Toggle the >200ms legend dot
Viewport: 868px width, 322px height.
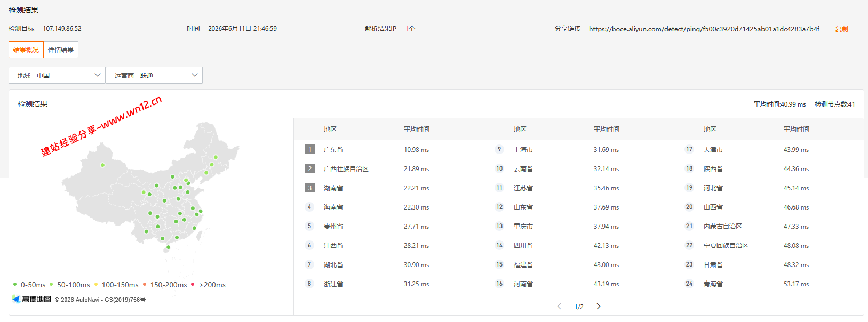point(193,284)
